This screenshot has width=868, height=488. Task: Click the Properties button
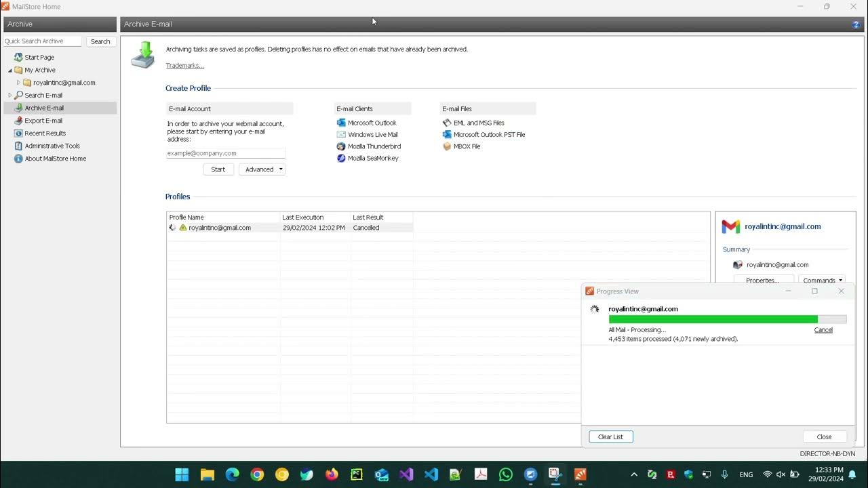763,280
